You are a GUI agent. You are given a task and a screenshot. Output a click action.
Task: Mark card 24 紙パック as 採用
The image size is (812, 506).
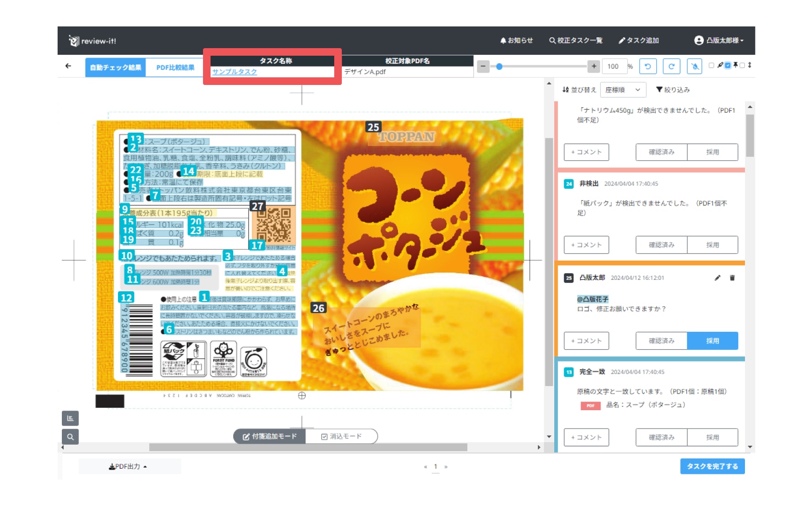coord(712,245)
